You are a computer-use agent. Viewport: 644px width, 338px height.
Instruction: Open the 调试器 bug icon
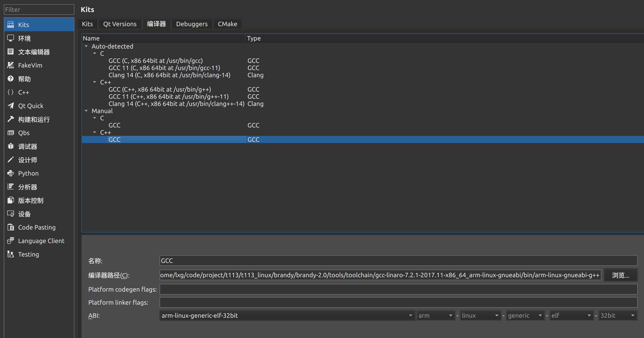11,146
